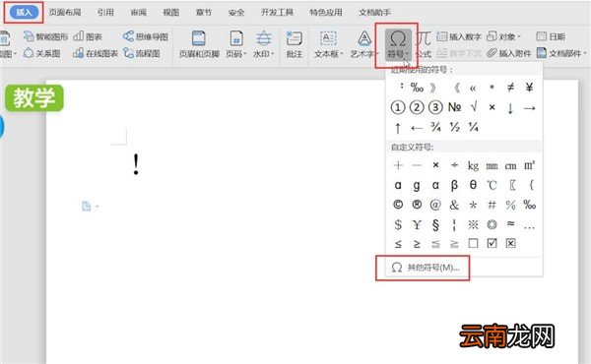This screenshot has width=591, height=364.
Task: Expand the 符号 dropdown arrow
Action: (407, 54)
